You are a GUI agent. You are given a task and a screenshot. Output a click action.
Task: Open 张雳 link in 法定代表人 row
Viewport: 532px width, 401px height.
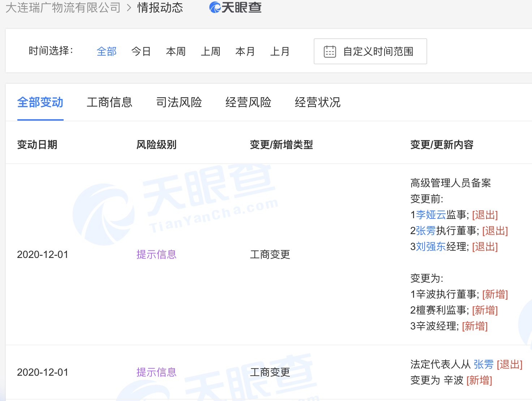click(x=484, y=365)
